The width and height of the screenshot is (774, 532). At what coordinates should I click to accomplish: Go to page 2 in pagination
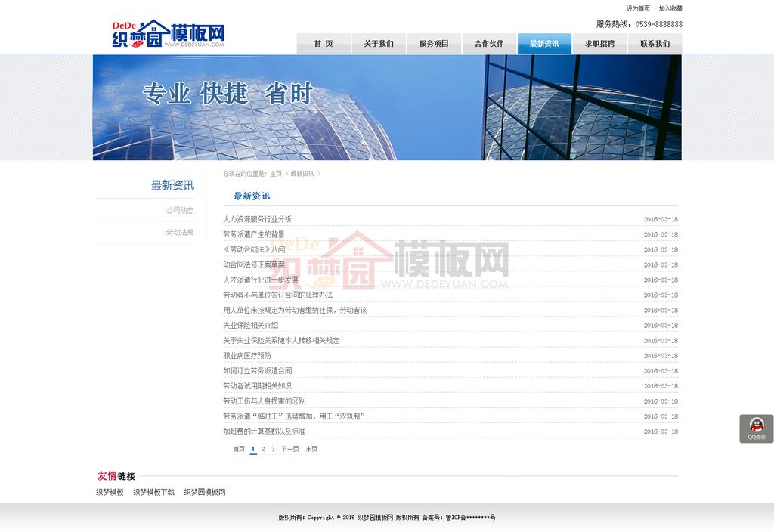click(263, 449)
